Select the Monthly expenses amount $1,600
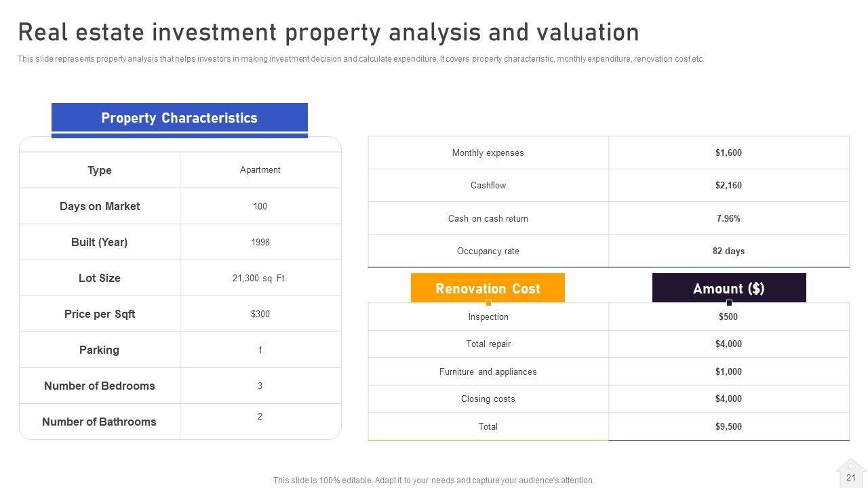This screenshot has width=868, height=488. [x=728, y=153]
